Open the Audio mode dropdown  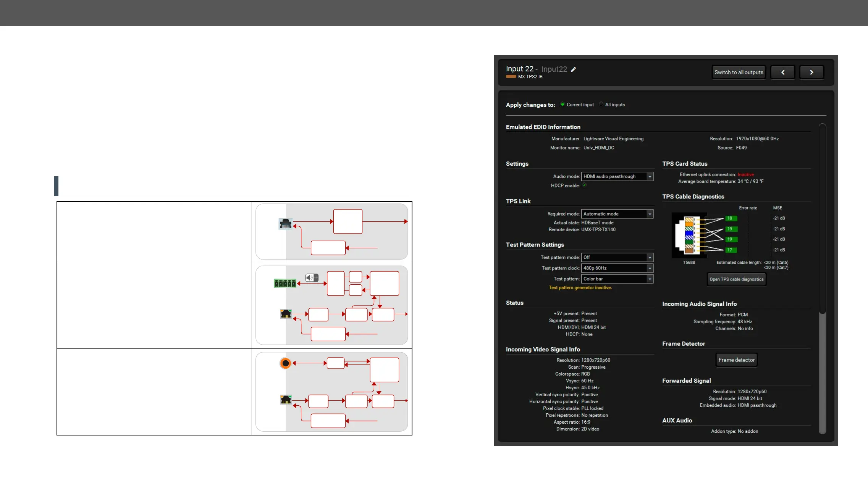point(617,176)
